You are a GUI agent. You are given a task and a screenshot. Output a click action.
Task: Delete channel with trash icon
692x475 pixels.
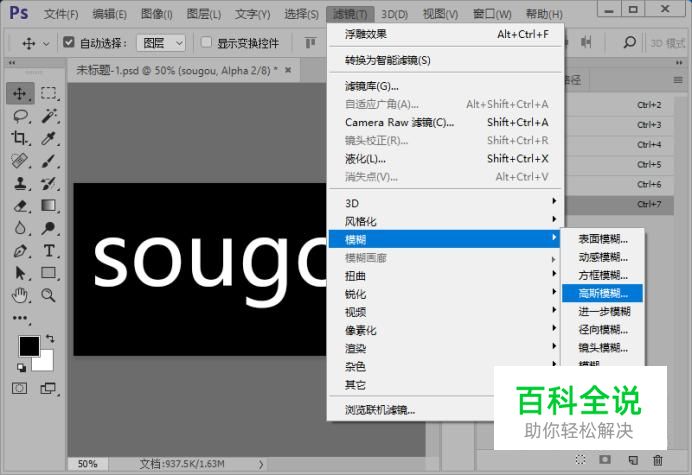(658, 460)
